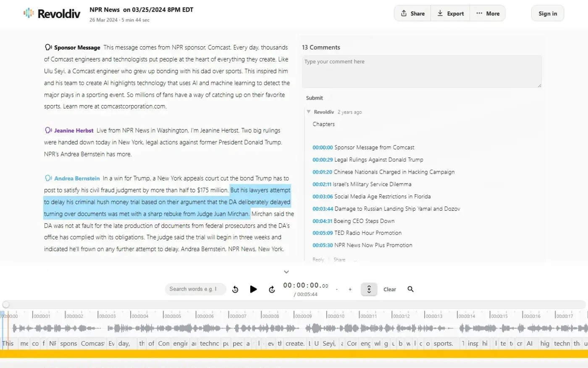This screenshot has height=368, width=588.
Task: Decrease speed with the minus button
Action: coord(336,289)
